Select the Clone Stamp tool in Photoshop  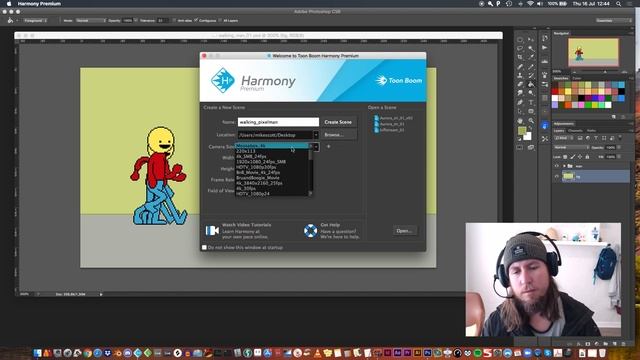[520, 75]
